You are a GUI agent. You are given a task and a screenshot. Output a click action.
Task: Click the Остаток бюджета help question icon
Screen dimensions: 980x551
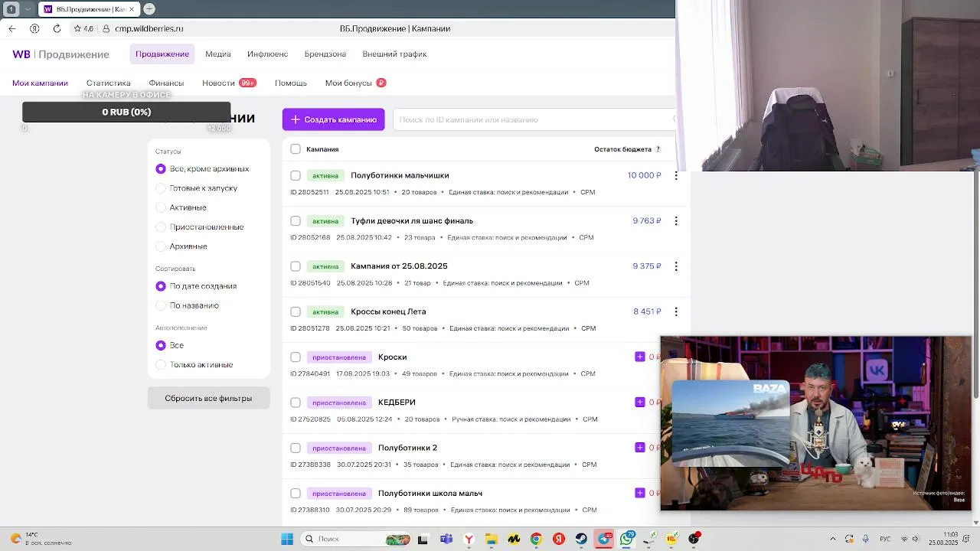click(658, 149)
